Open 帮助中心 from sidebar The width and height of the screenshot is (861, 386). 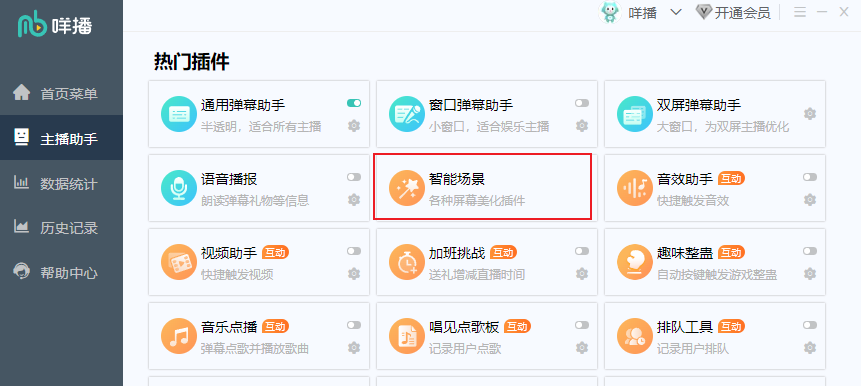pyautogui.click(x=62, y=272)
